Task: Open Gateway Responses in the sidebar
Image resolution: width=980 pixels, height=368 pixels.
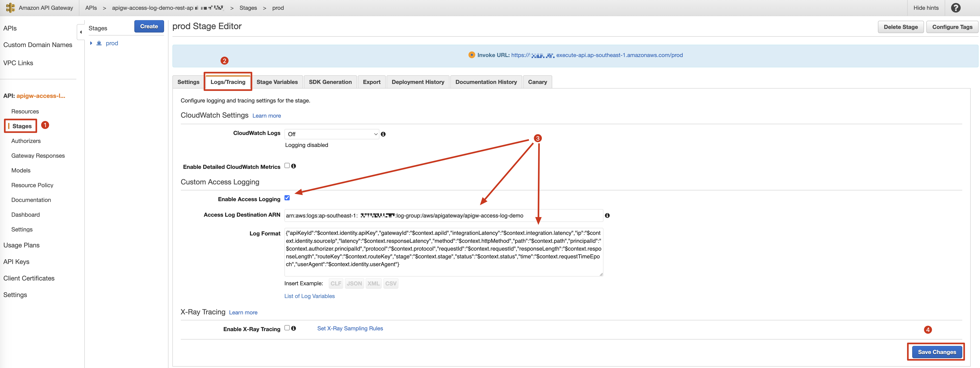Action: [38, 156]
